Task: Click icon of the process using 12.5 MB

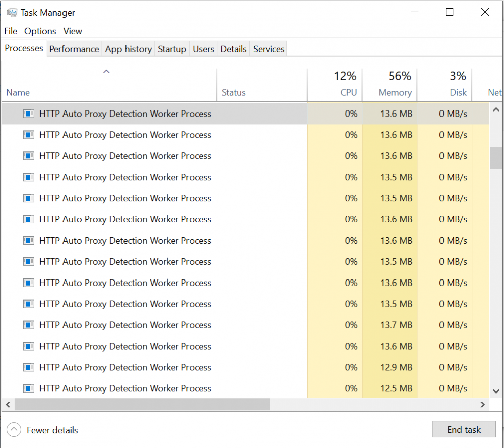Action: 29,389
